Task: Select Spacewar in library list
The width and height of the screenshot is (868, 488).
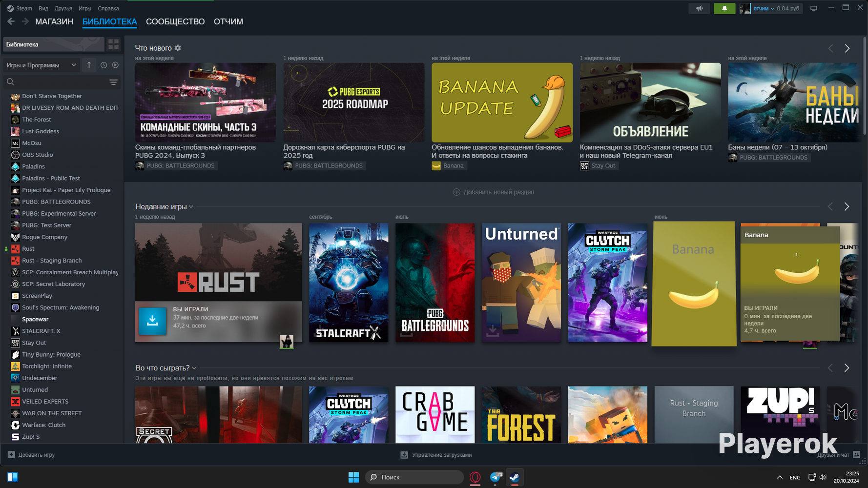Action: 35,319
